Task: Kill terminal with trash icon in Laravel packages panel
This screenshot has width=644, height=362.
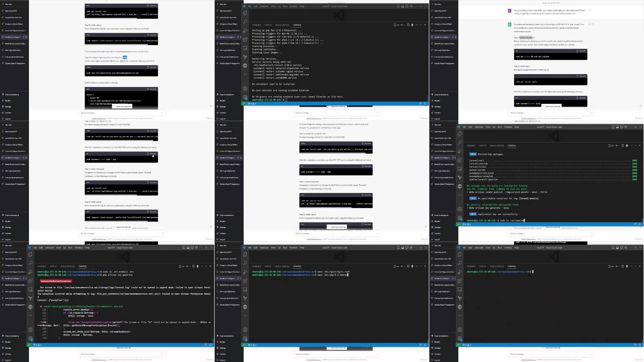Action: coord(627,145)
